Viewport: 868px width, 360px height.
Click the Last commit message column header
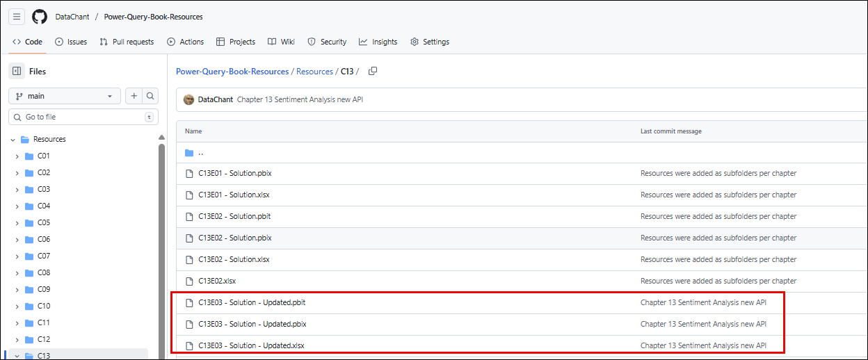pos(671,131)
